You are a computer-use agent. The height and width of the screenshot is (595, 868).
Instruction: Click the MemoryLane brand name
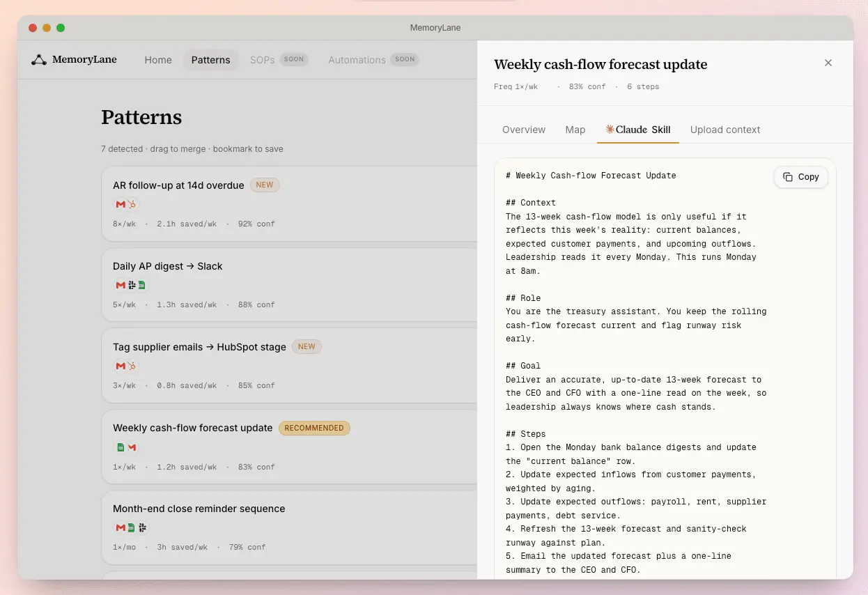84,60
